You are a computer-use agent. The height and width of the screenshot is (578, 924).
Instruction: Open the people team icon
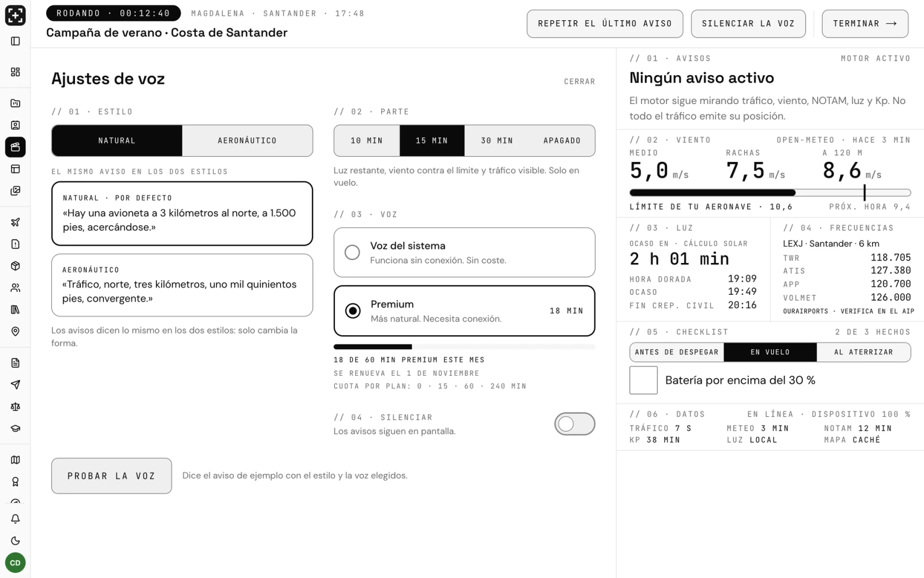(x=16, y=288)
